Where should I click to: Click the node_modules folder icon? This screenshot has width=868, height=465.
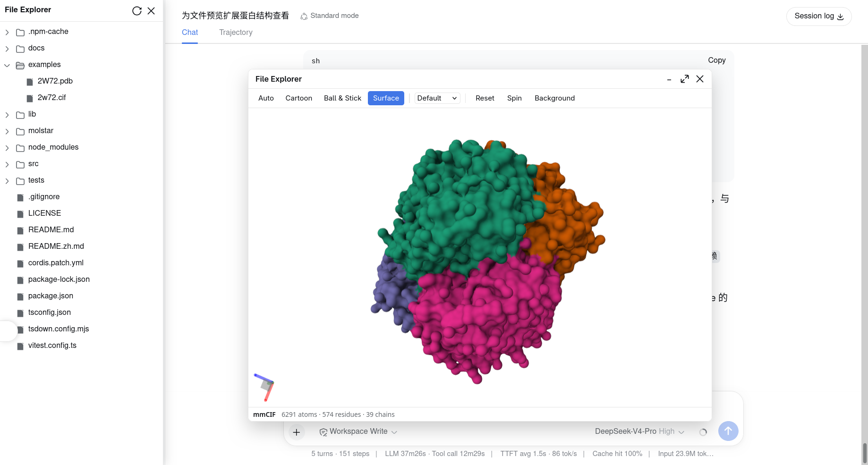point(20,148)
